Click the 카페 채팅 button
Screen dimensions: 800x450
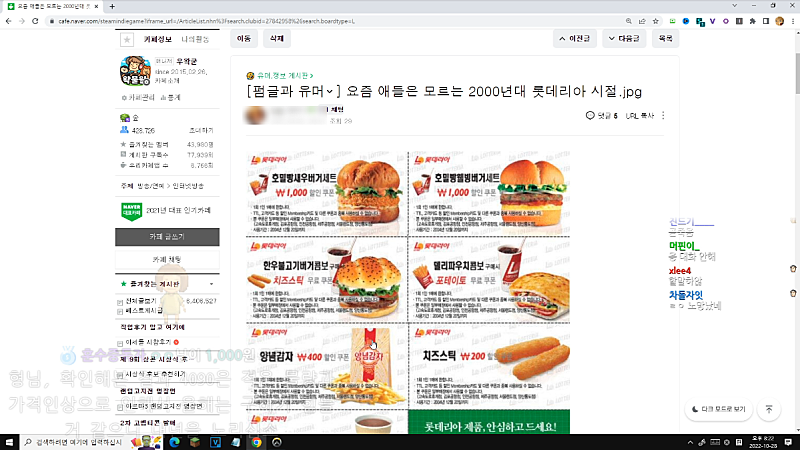click(x=167, y=260)
